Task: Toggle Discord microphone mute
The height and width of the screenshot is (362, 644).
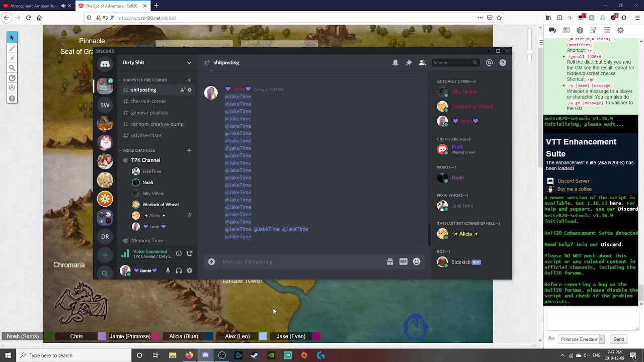Action: point(168,270)
